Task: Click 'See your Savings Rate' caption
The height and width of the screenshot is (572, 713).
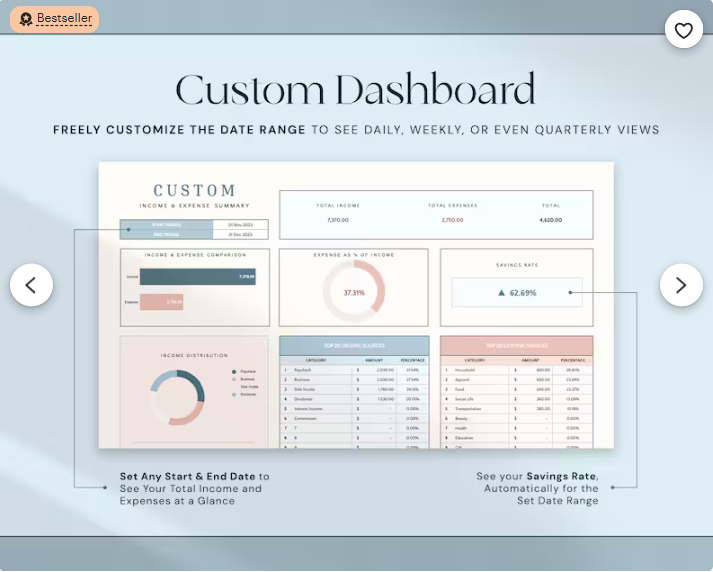Action: click(537, 477)
